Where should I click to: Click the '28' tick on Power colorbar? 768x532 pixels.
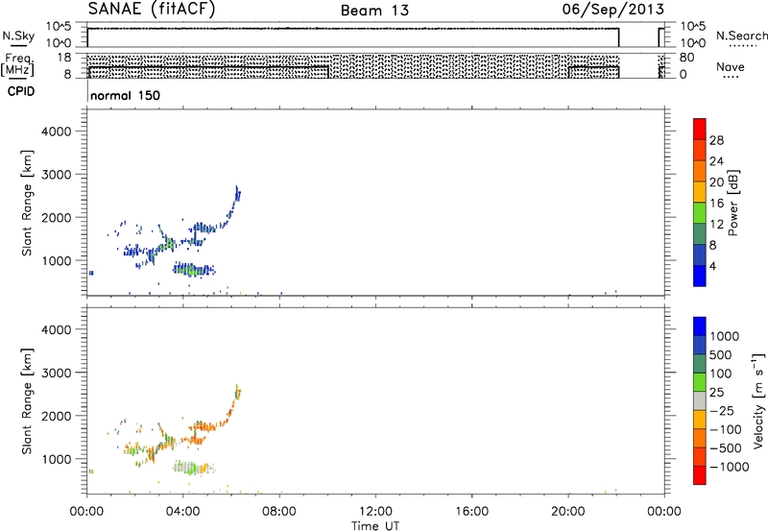716,140
